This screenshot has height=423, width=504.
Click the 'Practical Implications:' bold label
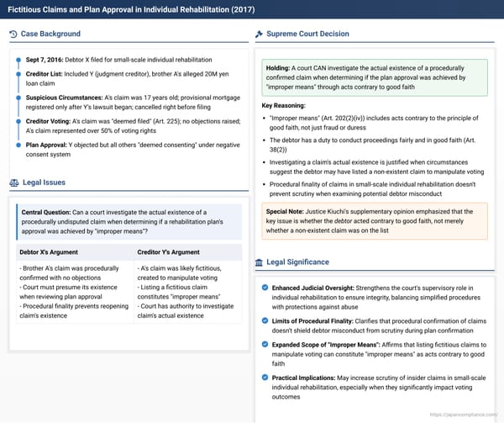point(303,378)
